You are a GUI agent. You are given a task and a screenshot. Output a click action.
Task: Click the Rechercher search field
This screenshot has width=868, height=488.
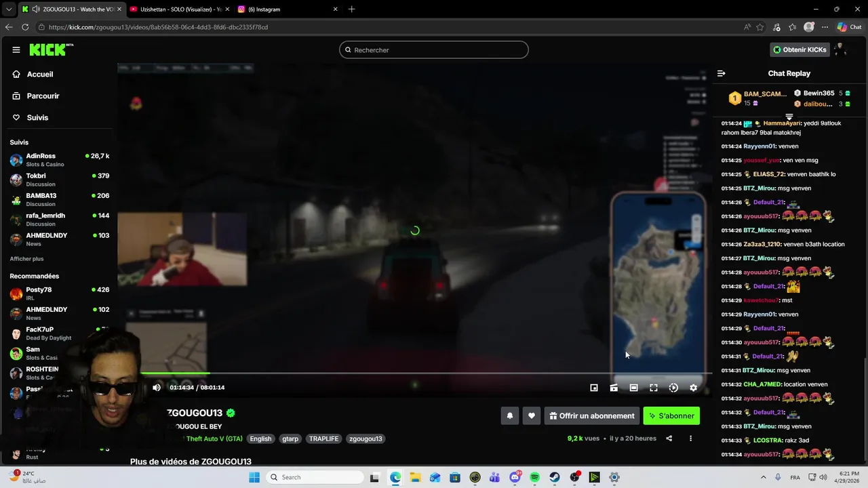(x=434, y=50)
